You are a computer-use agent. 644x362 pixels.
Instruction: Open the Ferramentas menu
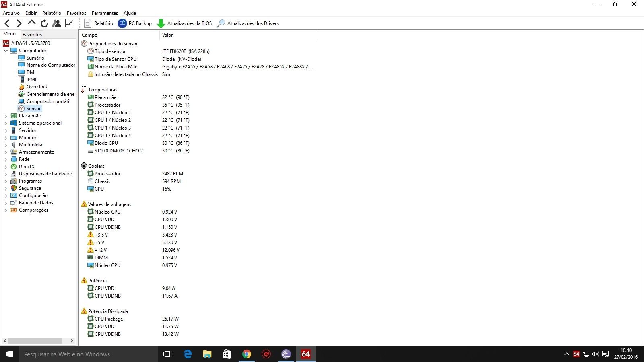click(x=105, y=13)
